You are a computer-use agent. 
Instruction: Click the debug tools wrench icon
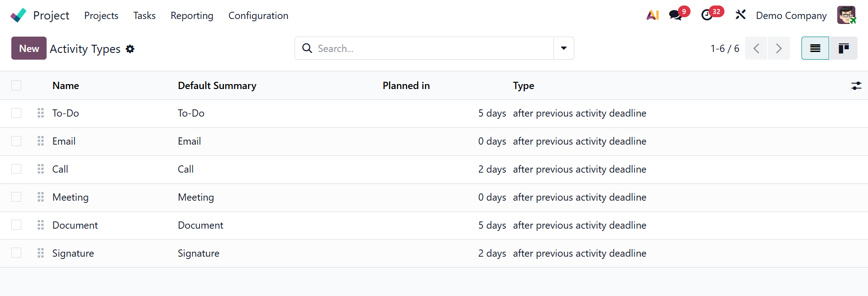(x=740, y=15)
